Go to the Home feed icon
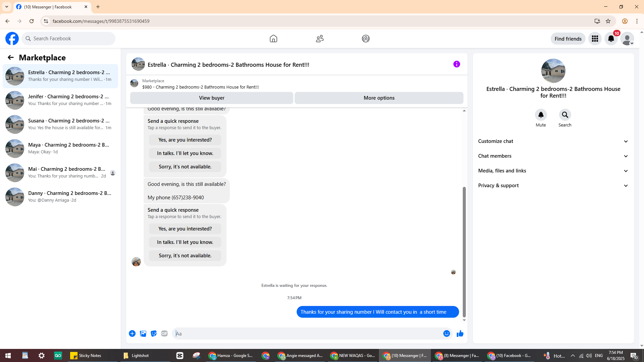This screenshot has height=362, width=644. (x=274, y=39)
